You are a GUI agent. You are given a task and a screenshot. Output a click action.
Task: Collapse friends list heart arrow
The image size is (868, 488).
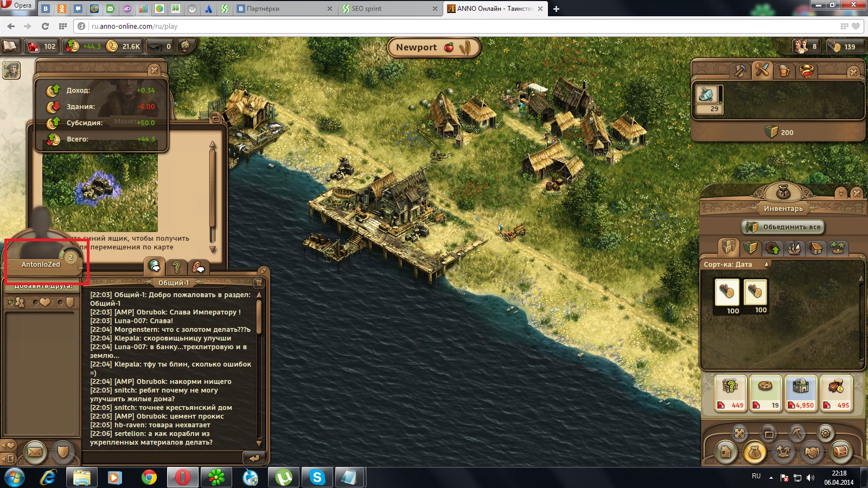[x=8, y=446]
